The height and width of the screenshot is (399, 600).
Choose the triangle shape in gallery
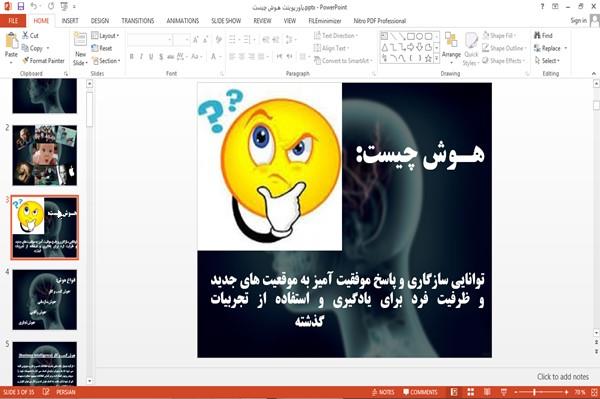385,47
